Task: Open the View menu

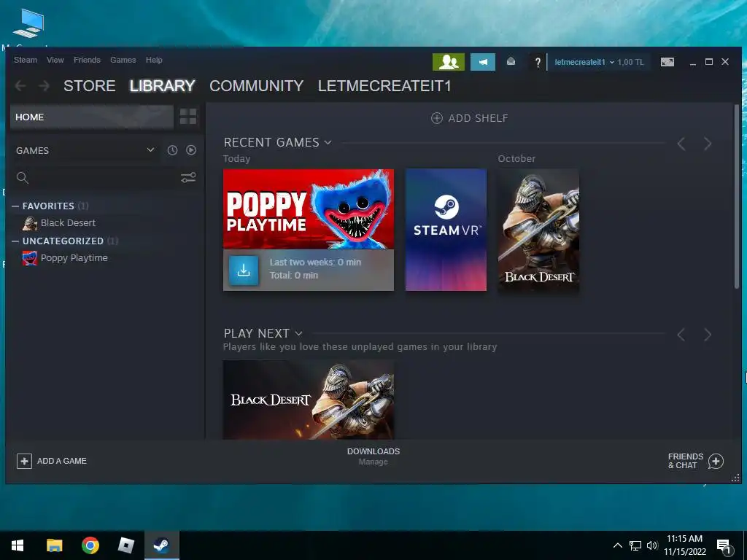Action: click(55, 60)
